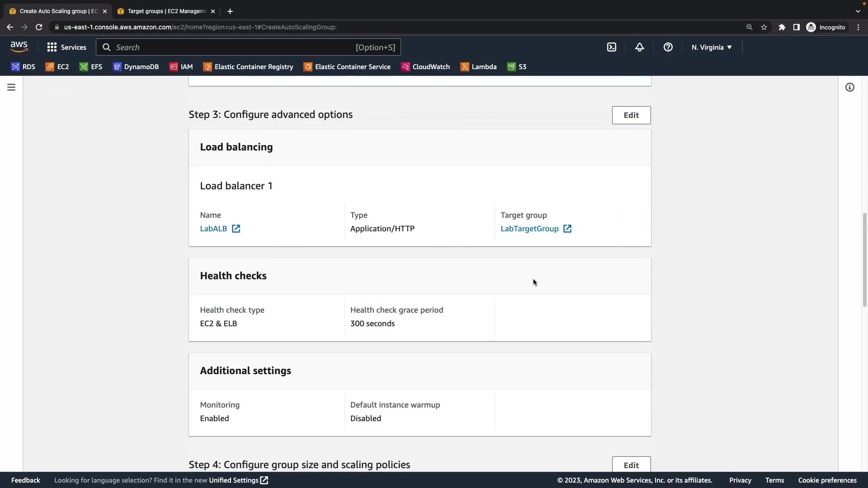
Task: Open the LabALB load balancer link
Action: click(x=213, y=229)
